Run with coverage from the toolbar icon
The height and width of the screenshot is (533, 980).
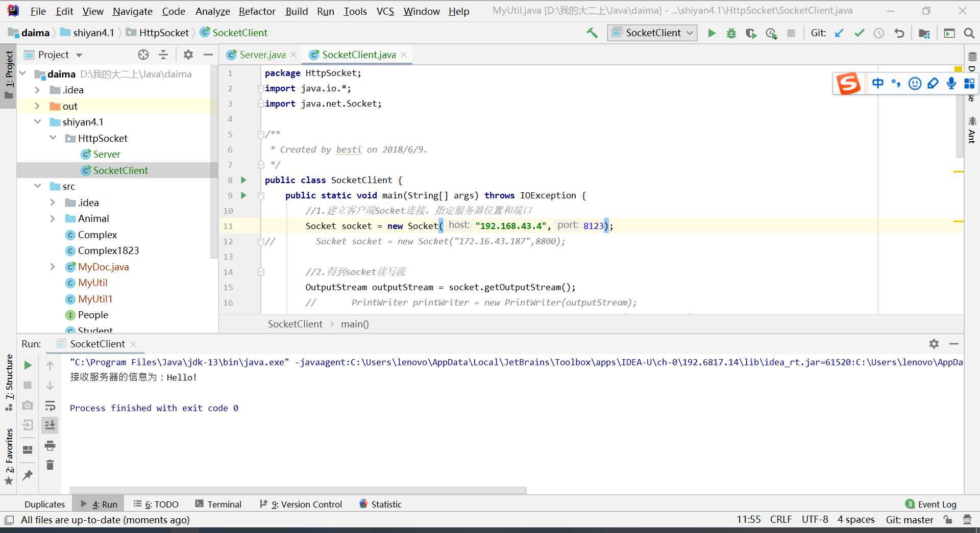[751, 33]
